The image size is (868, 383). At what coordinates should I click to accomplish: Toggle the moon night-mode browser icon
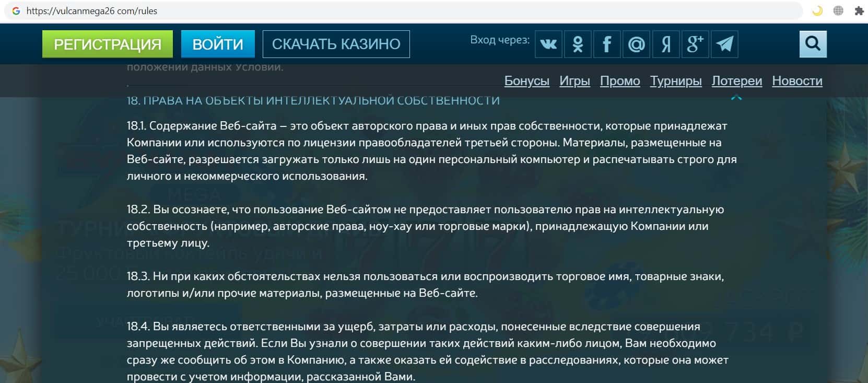[x=817, y=10]
